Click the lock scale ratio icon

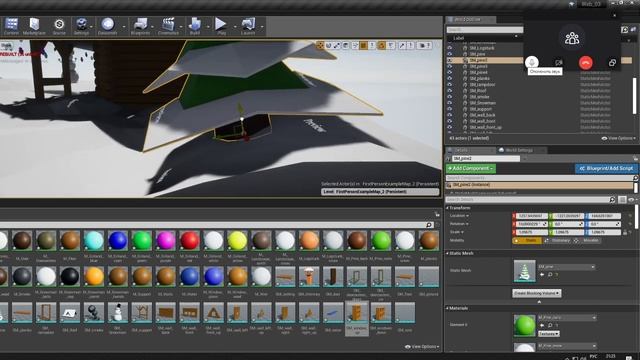[624, 232]
